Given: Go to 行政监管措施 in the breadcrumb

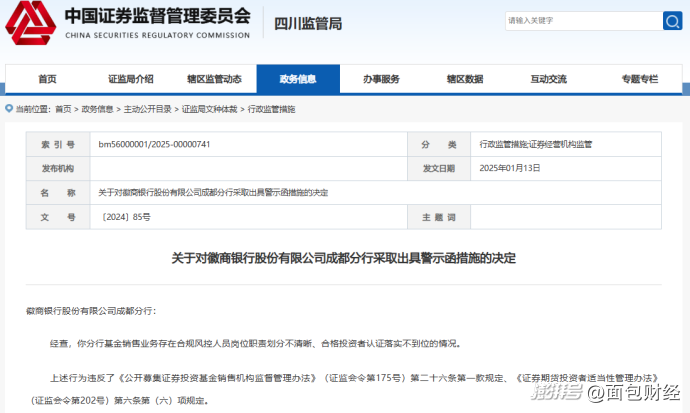Looking at the screenshot, I should [272, 109].
